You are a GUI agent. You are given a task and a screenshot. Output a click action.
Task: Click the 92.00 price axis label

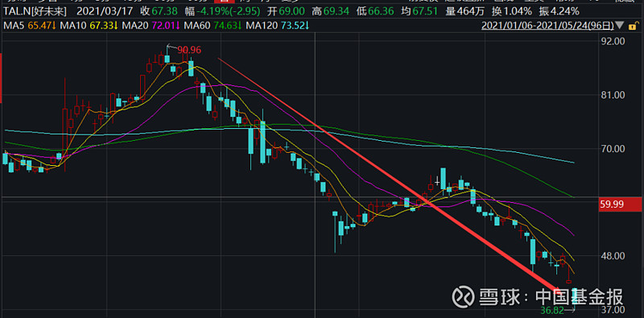[x=613, y=41]
